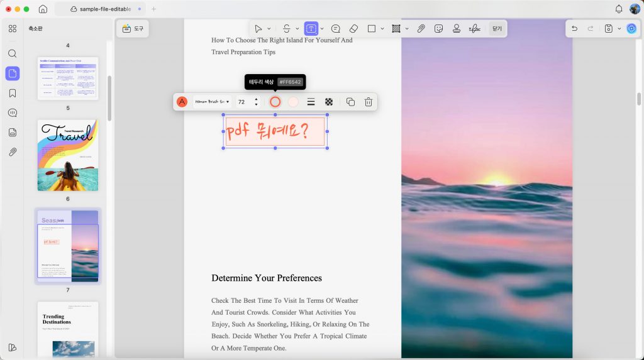This screenshot has height=360, width=644.
Task: Select the stamp tool icon
Action: point(457,29)
